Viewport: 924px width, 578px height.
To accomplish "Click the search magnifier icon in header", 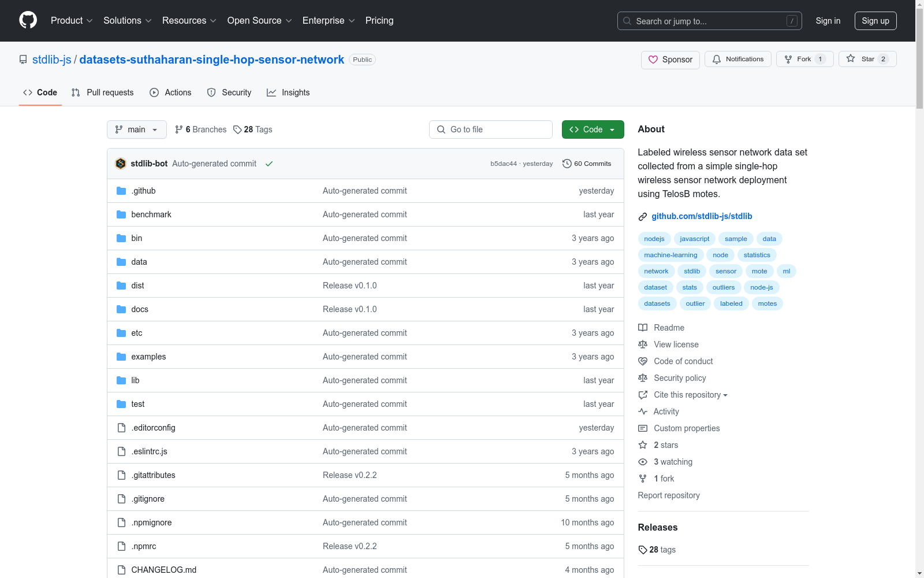I will tap(627, 21).
